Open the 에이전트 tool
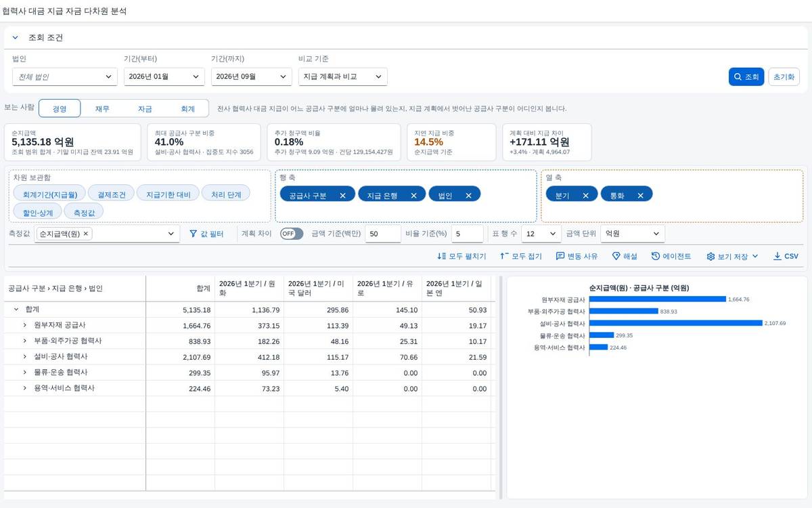The image size is (812, 508). 671,257
